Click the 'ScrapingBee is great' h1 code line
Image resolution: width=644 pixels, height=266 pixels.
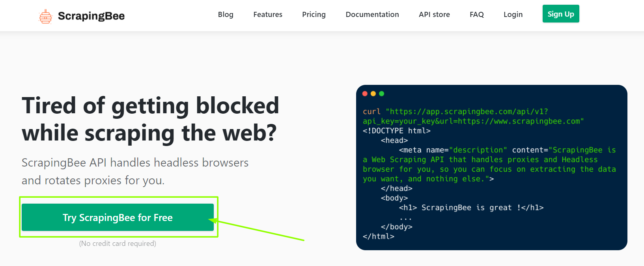tap(471, 208)
